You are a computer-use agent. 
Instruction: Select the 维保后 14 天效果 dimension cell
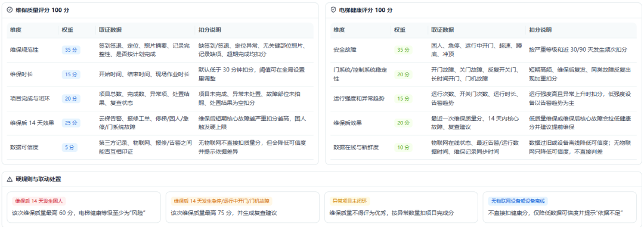click(32, 123)
